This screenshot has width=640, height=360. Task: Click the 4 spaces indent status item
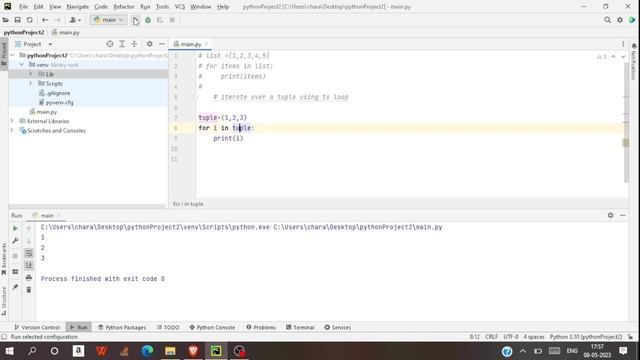(x=534, y=337)
